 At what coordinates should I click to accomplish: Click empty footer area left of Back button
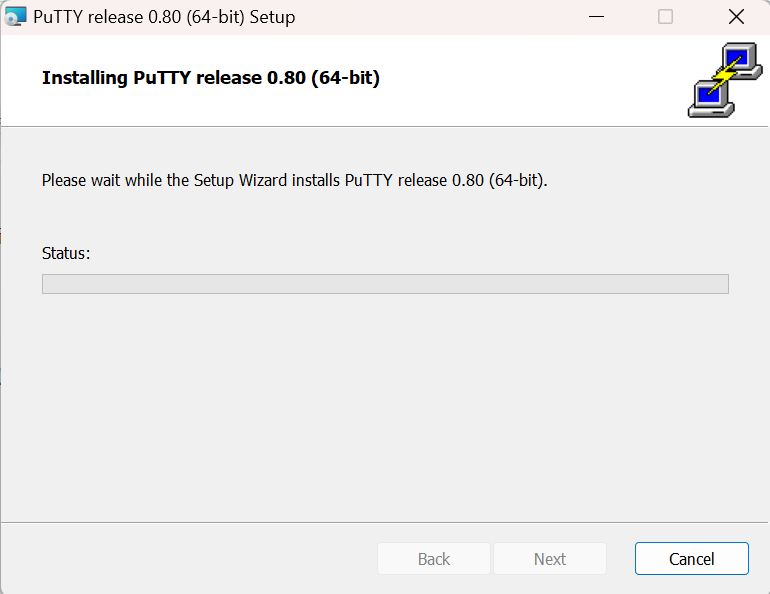[x=189, y=559]
